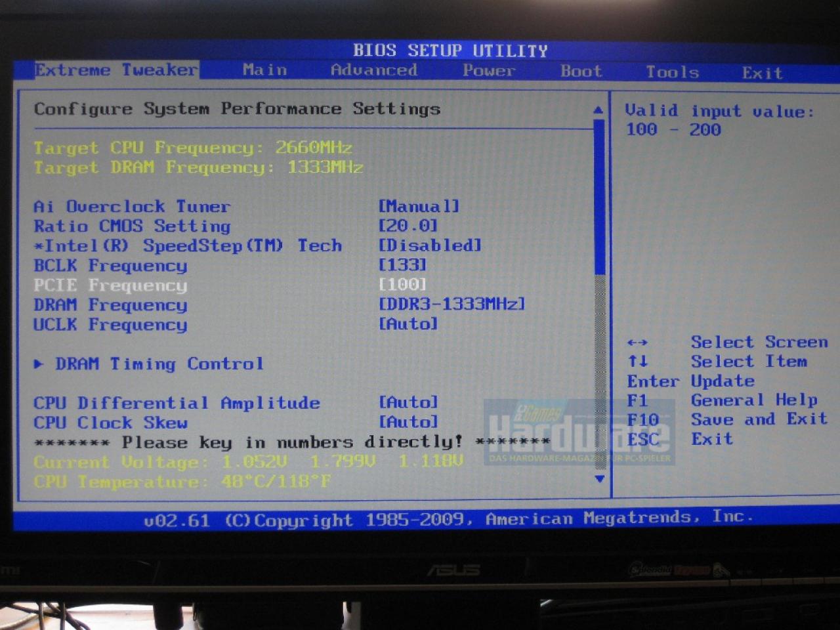This screenshot has height=630, width=840.
Task: Expand the DRAM Timing Control submenu
Action: point(159,364)
